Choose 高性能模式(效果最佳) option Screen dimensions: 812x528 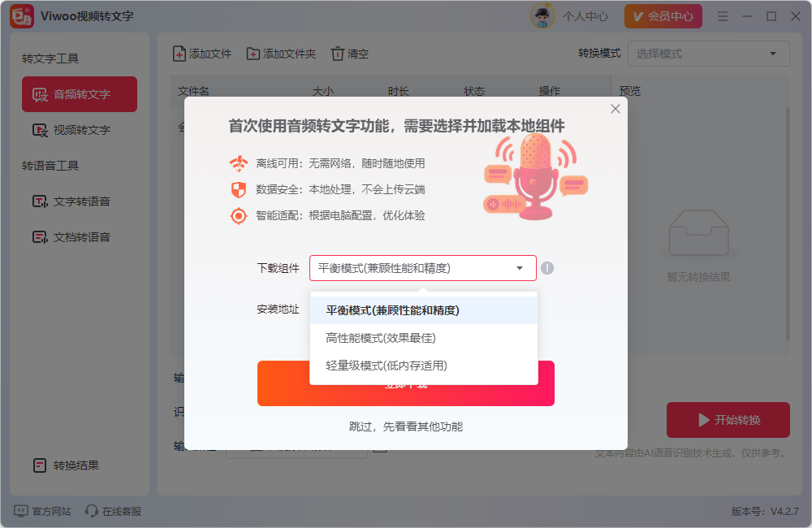point(424,338)
